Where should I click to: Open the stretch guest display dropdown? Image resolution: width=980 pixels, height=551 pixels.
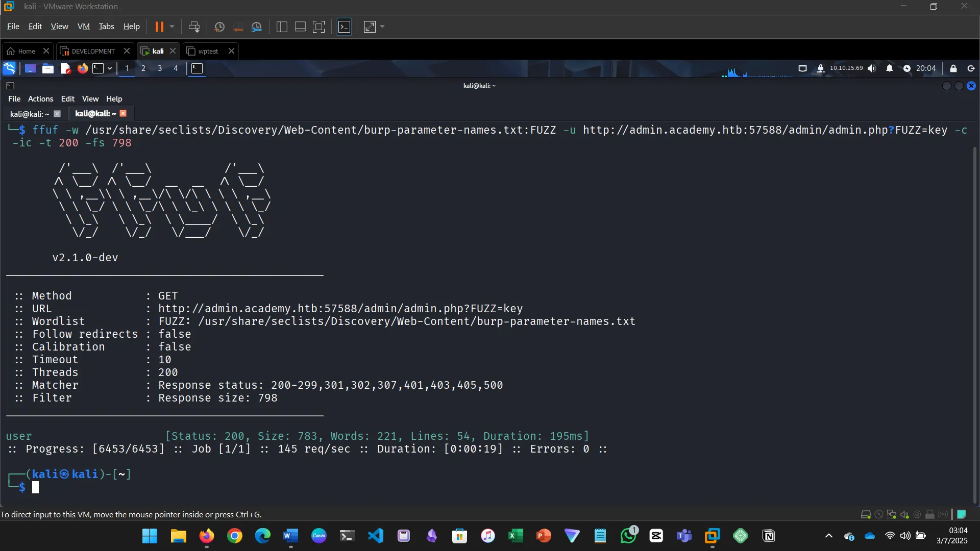[382, 27]
